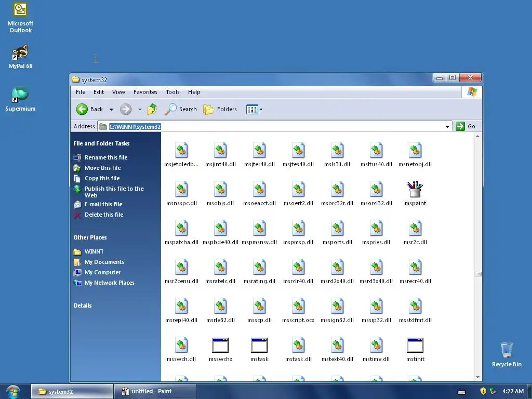Toggle the Folders pane button
Viewport: 532px width, 399px height.
click(220, 109)
